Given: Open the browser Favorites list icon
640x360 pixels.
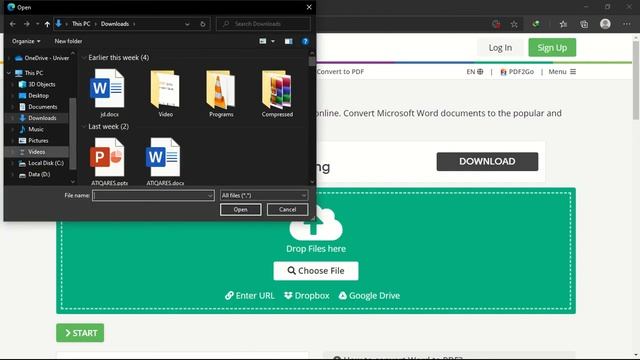Looking at the screenshot, I should [563, 24].
